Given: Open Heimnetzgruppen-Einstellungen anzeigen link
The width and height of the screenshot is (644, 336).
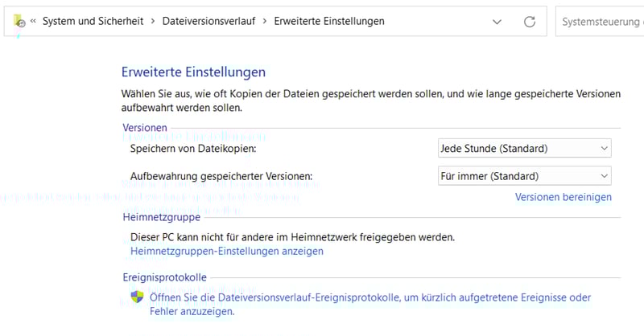Looking at the screenshot, I should [x=226, y=252].
